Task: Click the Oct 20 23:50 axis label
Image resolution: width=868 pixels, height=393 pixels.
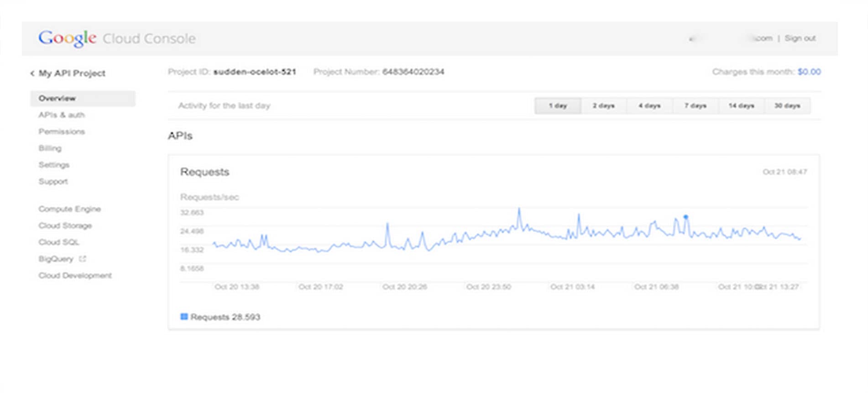Action: 489,287
